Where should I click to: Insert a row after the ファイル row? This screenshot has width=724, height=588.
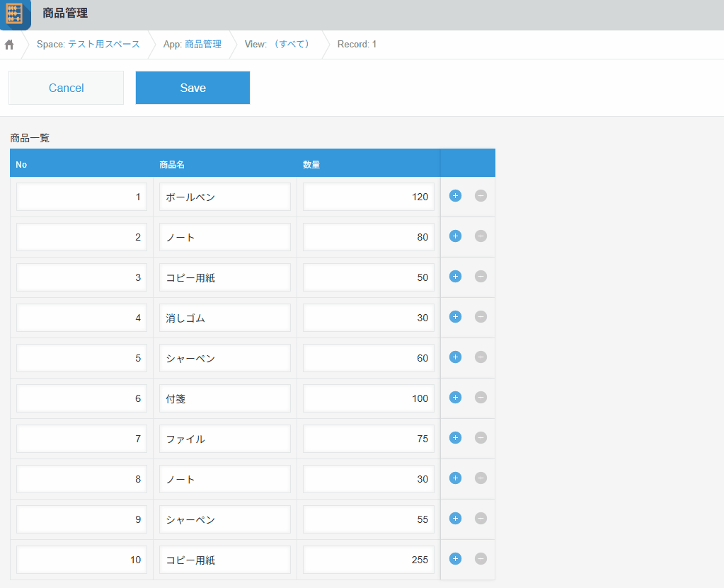(x=455, y=438)
